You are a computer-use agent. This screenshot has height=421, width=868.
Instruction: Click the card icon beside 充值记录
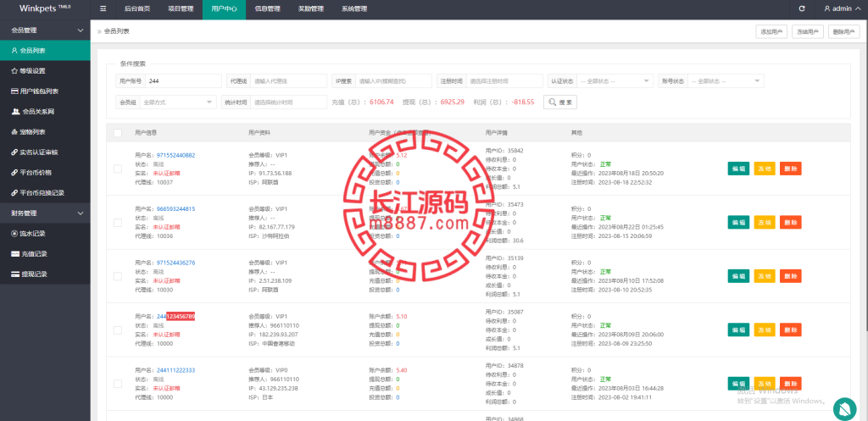15,254
